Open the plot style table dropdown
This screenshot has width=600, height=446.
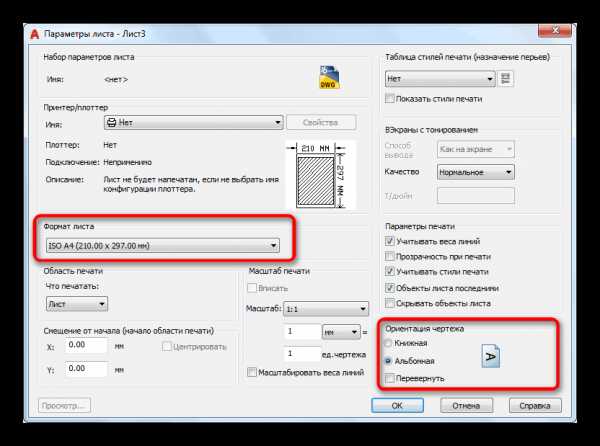(440, 79)
